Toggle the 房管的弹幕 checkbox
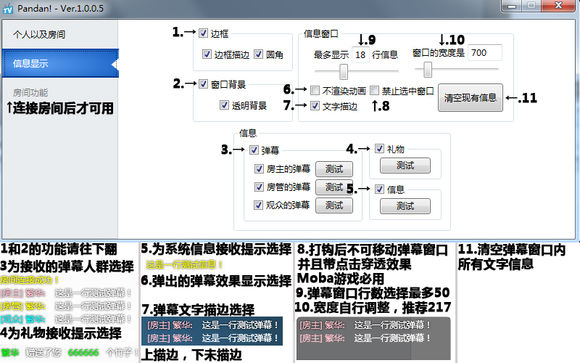The height and width of the screenshot is (363, 580). pos(259,187)
